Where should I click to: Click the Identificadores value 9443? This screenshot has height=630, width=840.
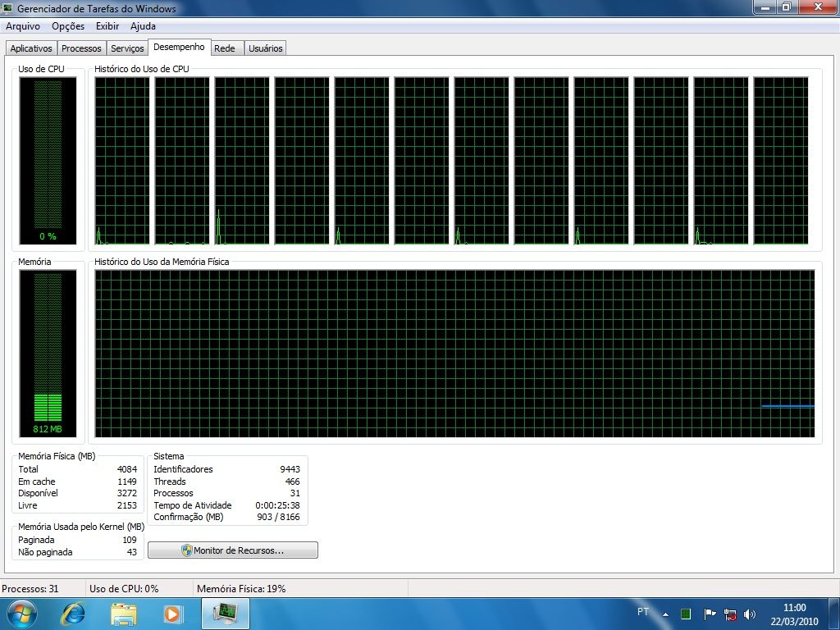tap(290, 469)
